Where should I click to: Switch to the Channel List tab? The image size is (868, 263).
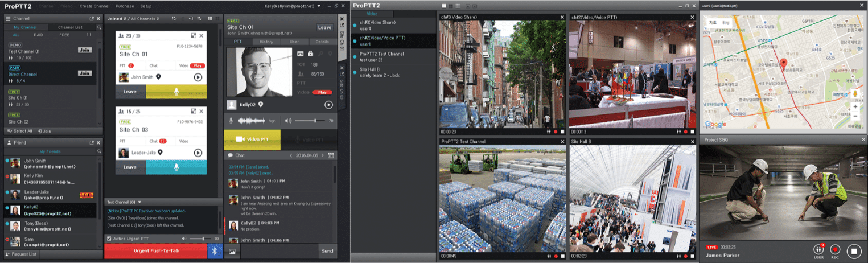click(70, 27)
